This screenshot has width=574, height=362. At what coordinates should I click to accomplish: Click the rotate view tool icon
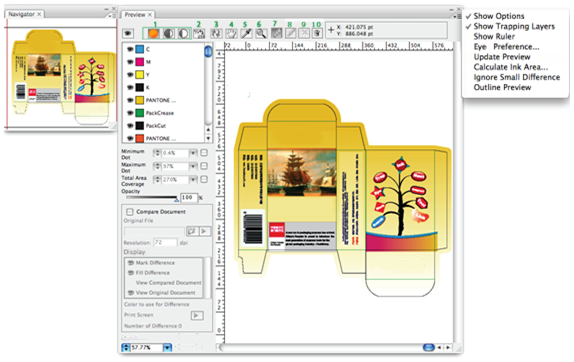216,34
